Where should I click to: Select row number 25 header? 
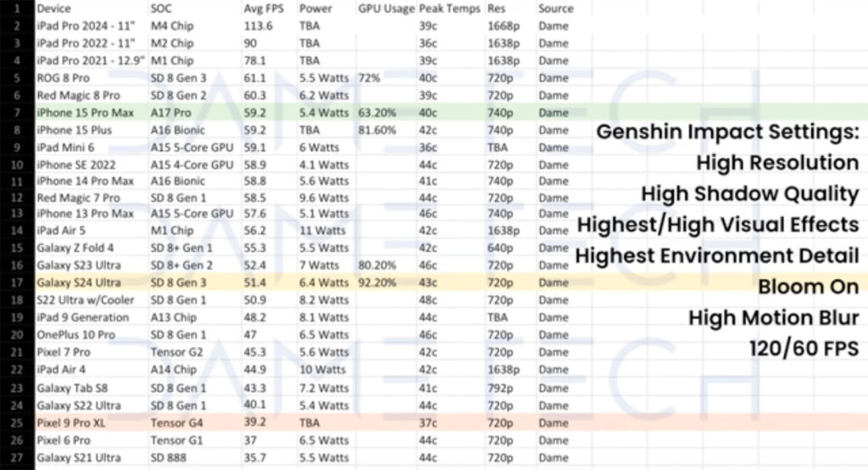[17, 422]
